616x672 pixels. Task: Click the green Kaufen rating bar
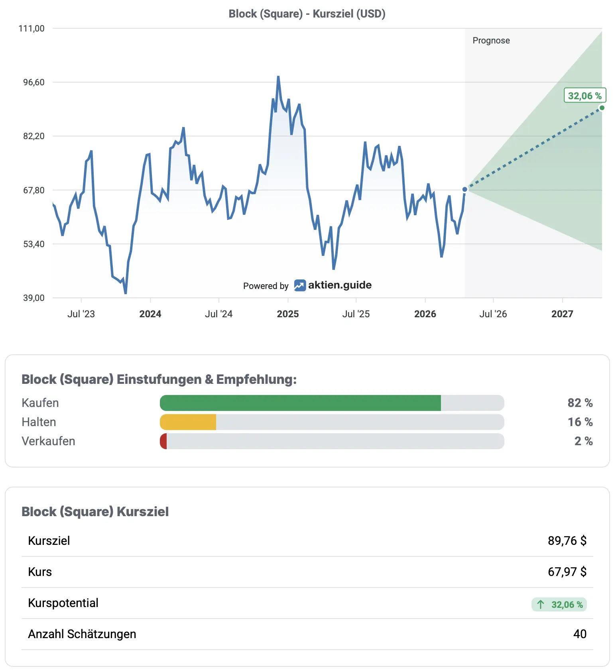pos(300,403)
